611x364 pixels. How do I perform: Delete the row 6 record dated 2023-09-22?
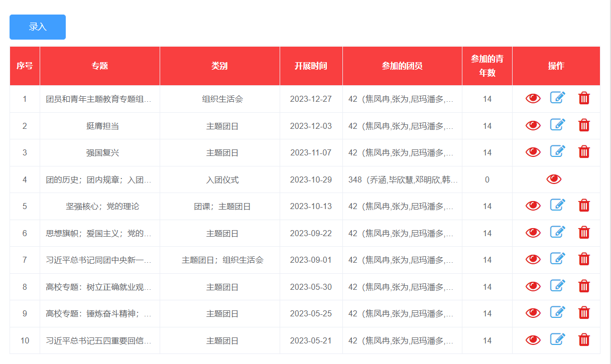[x=584, y=233]
